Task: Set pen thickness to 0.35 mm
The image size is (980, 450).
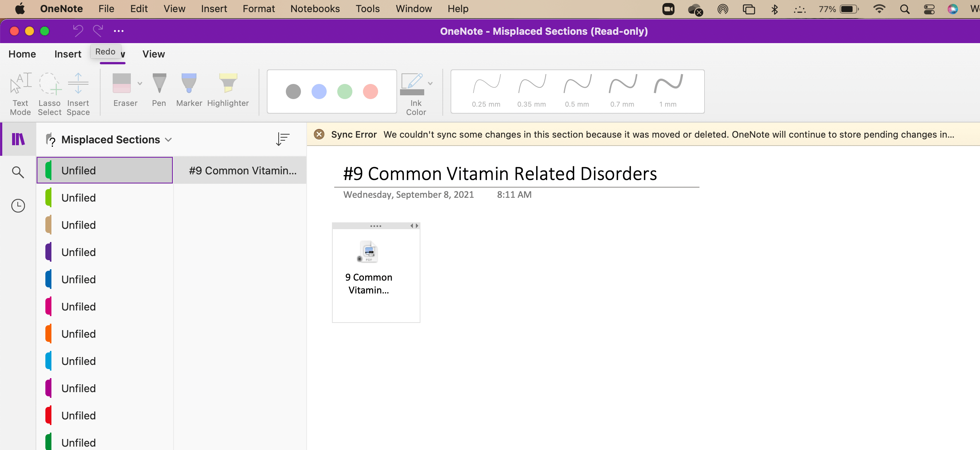Action: [532, 91]
